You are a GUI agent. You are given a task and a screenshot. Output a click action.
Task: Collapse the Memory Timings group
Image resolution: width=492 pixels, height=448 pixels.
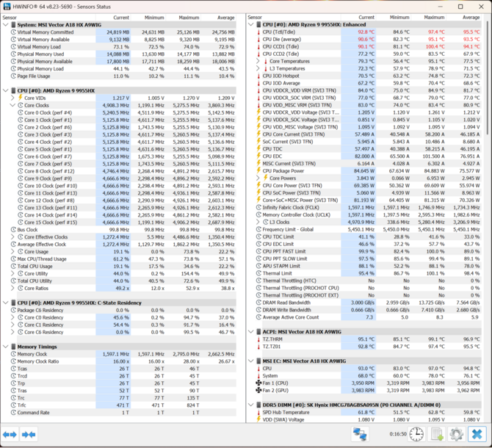click(5, 347)
